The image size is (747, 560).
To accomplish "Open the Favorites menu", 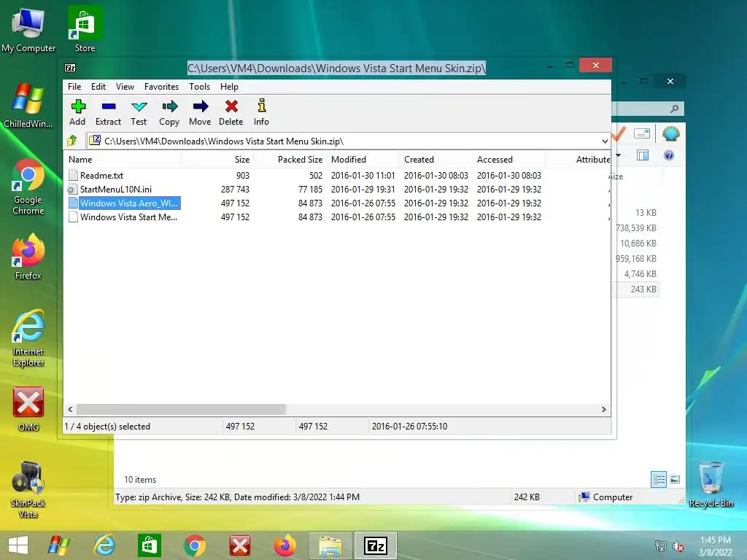I will [161, 87].
